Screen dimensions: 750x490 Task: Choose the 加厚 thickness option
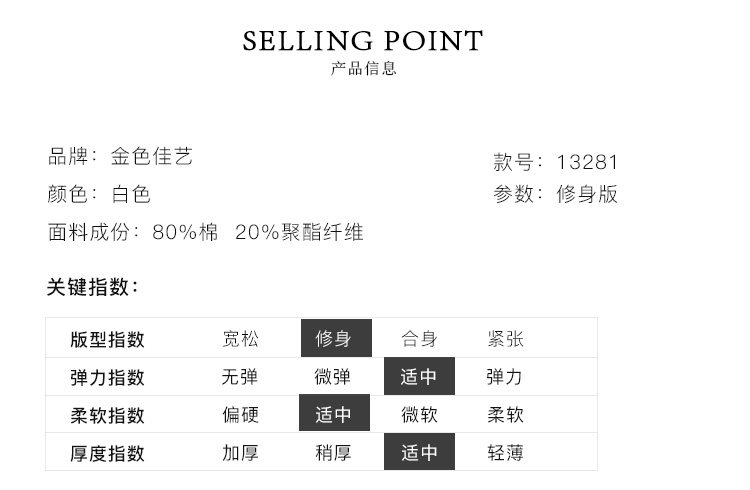point(240,453)
